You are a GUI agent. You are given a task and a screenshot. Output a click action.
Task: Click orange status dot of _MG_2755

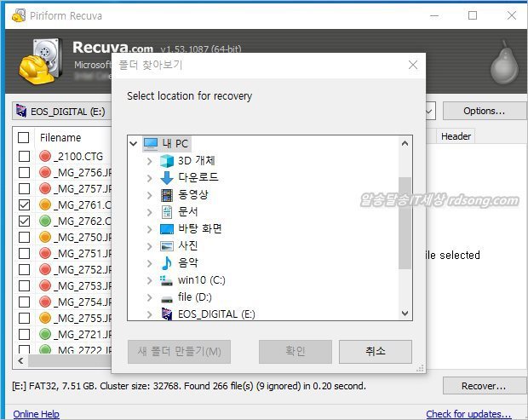point(45,318)
